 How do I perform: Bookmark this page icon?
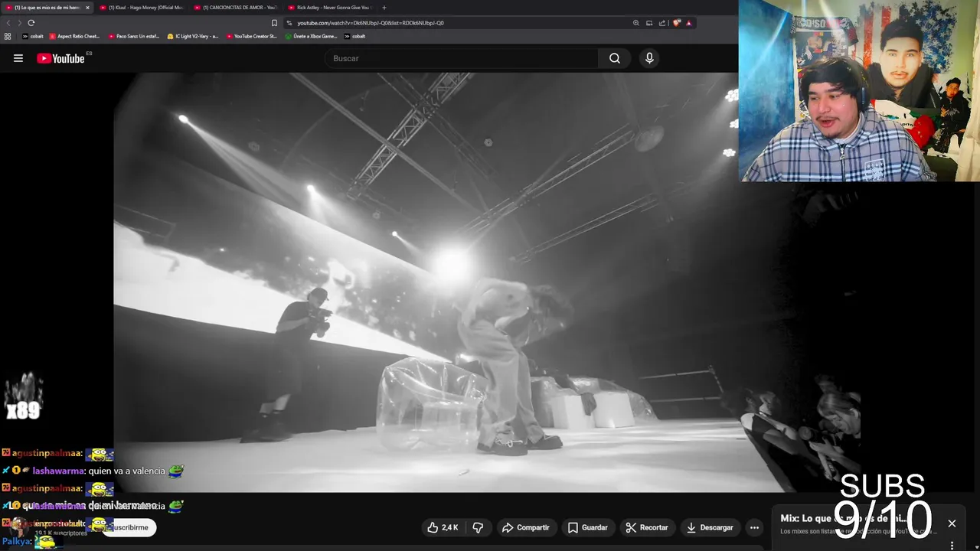click(x=274, y=23)
